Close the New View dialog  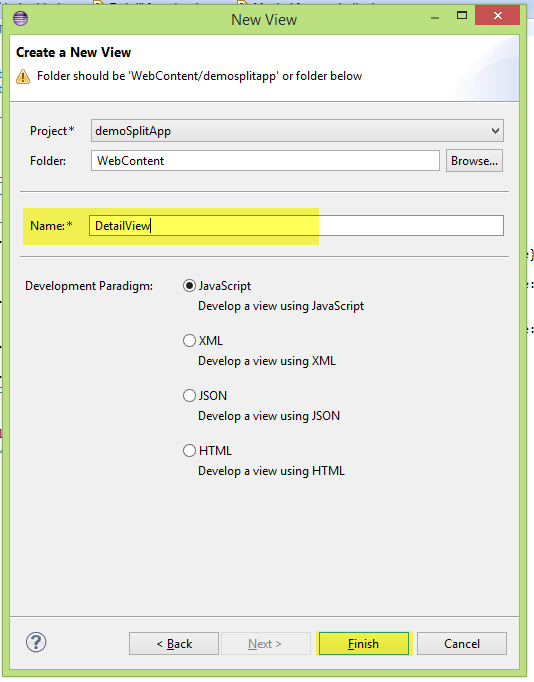click(497, 16)
